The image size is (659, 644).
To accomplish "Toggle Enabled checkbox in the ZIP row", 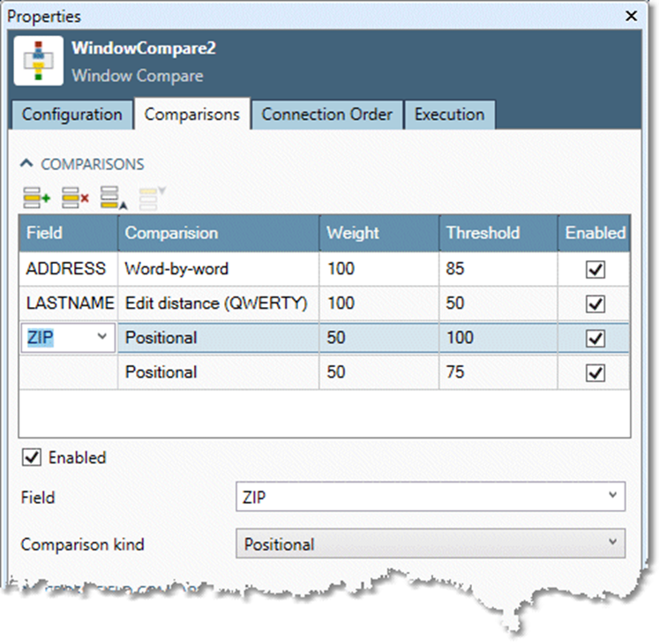I will pos(595,338).
